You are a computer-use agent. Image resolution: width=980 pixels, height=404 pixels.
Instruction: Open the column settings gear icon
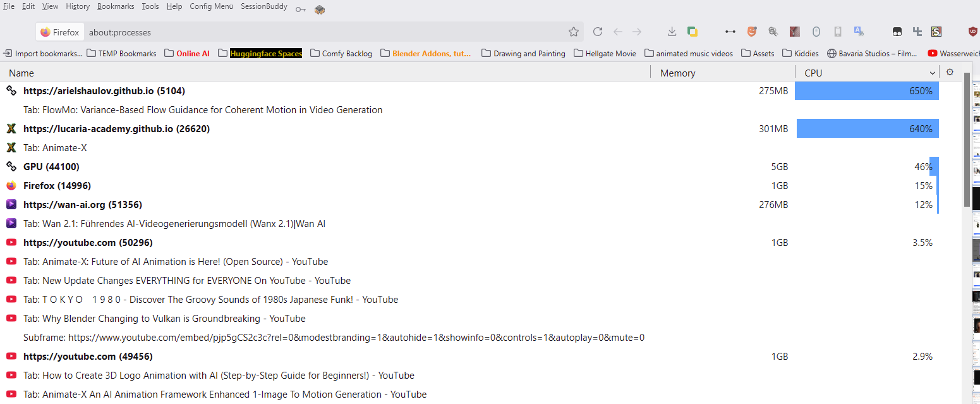point(950,72)
